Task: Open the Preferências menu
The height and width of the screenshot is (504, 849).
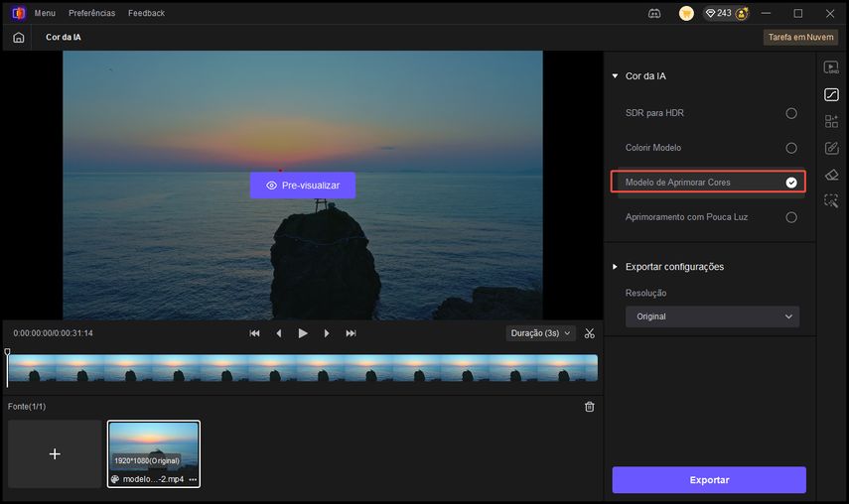Action: pos(91,13)
